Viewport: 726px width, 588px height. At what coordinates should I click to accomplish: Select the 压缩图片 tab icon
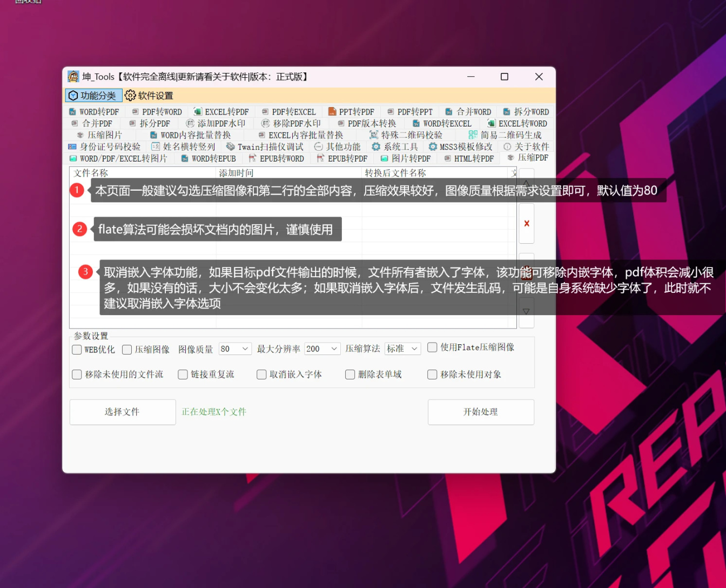(x=80, y=135)
